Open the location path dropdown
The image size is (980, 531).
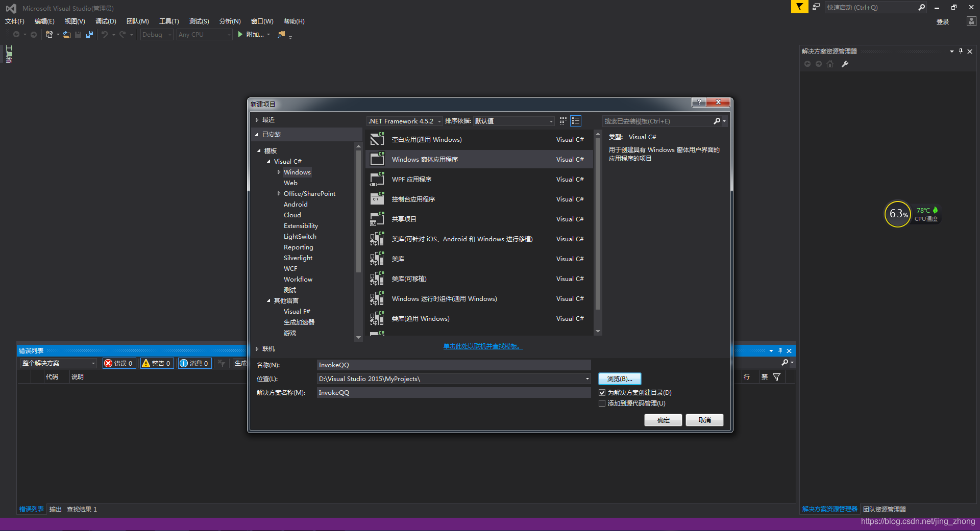pyautogui.click(x=587, y=379)
